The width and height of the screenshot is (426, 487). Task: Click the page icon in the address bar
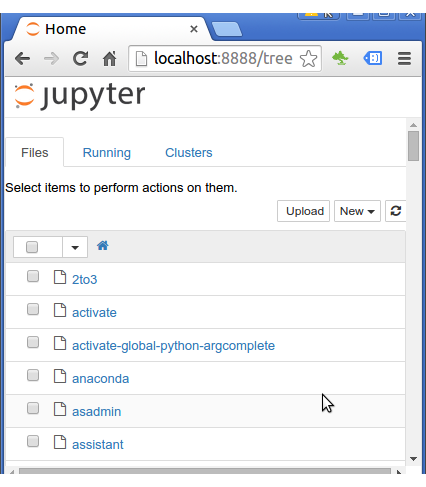(141, 59)
